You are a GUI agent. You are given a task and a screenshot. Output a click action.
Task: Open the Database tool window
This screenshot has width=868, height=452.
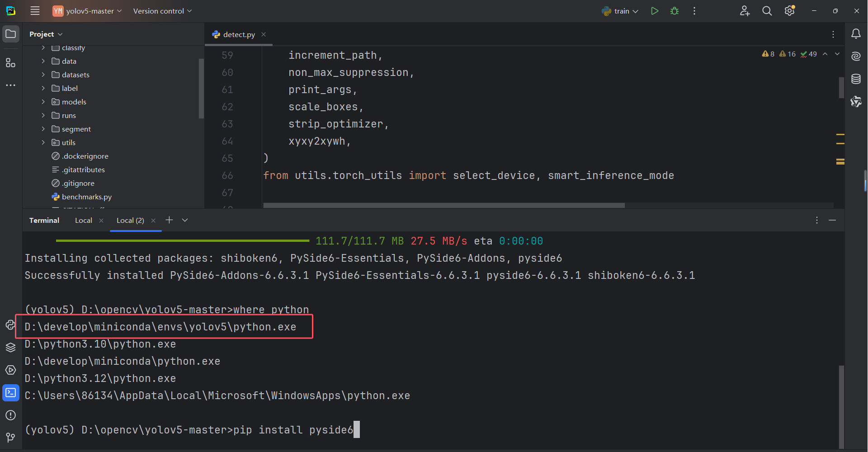856,79
